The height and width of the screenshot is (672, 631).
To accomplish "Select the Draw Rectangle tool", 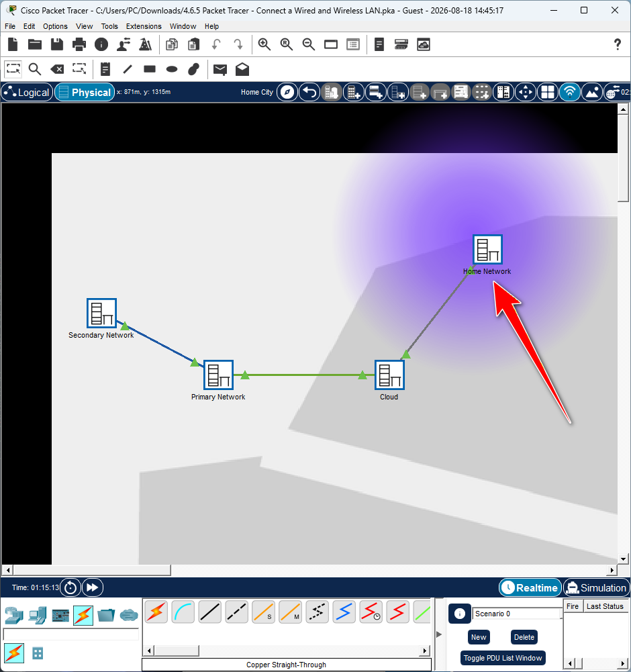I will click(150, 69).
